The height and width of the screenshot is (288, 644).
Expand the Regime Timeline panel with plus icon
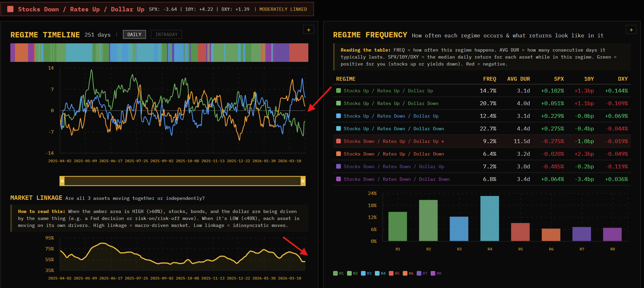coord(309,30)
